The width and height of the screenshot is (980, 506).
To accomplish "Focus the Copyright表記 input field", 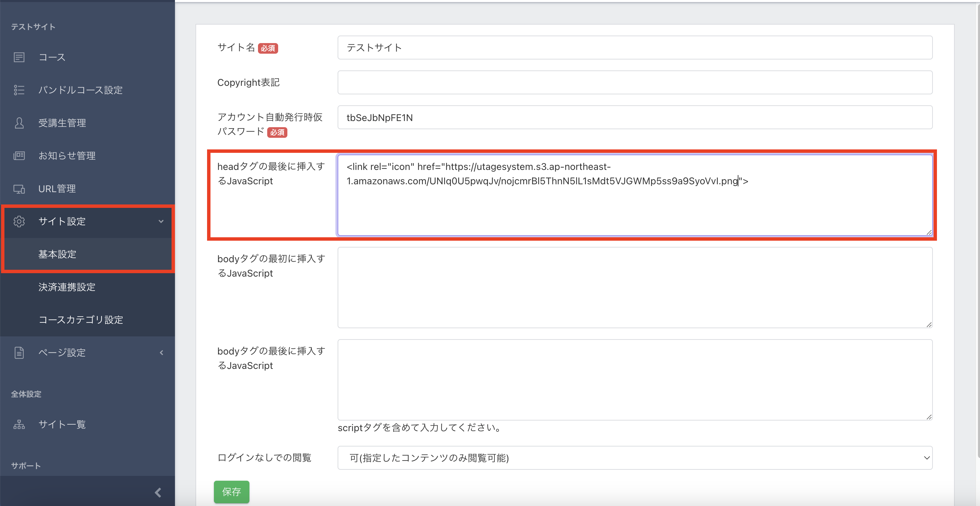I will click(x=635, y=82).
